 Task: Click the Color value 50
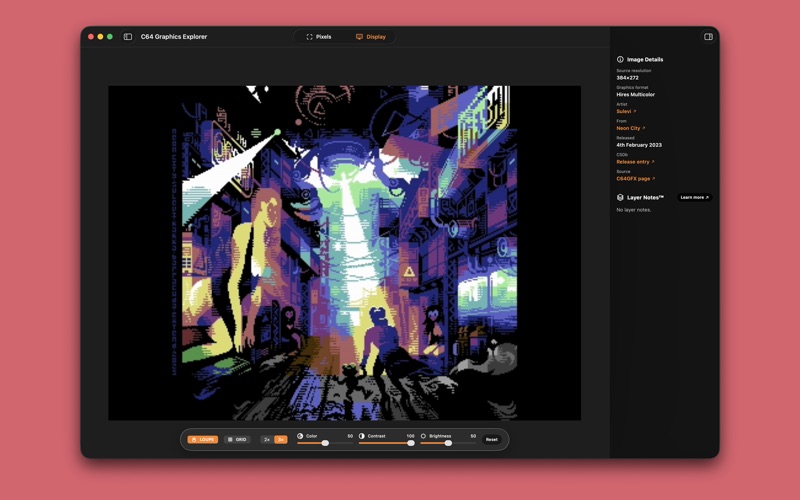350,436
